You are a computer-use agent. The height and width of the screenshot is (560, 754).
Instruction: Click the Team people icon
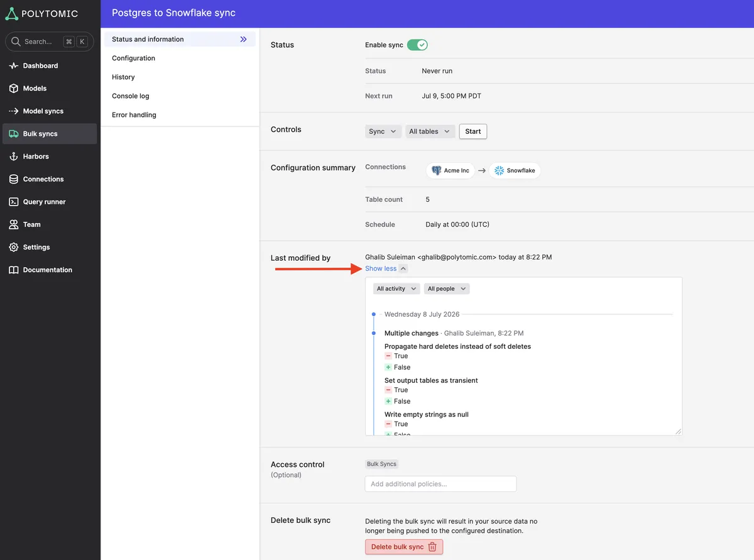tap(14, 224)
